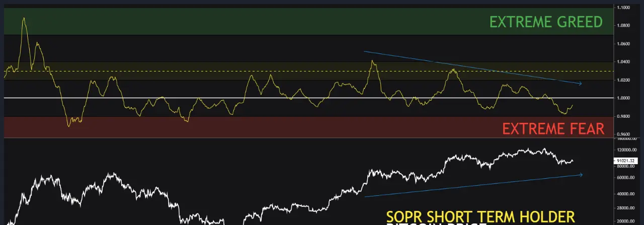Click the 1.0800 axis value
644x225 pixels.
624,26
